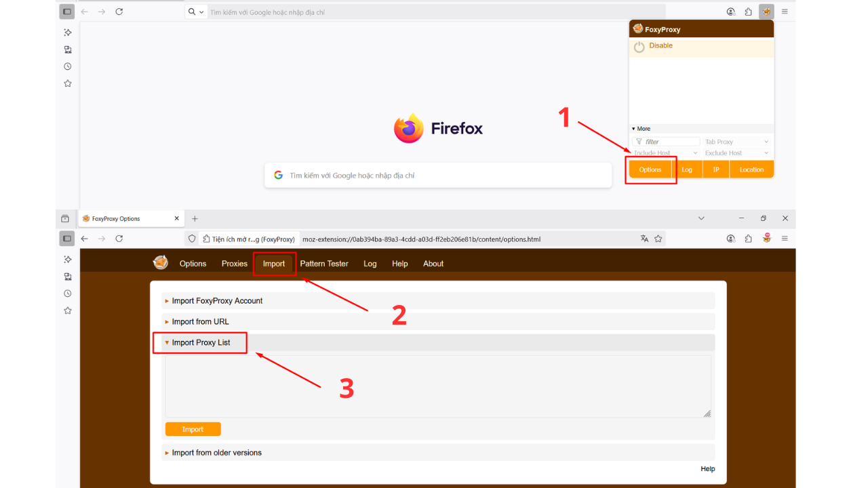Click Reload in the top Firefox window

pos(119,12)
